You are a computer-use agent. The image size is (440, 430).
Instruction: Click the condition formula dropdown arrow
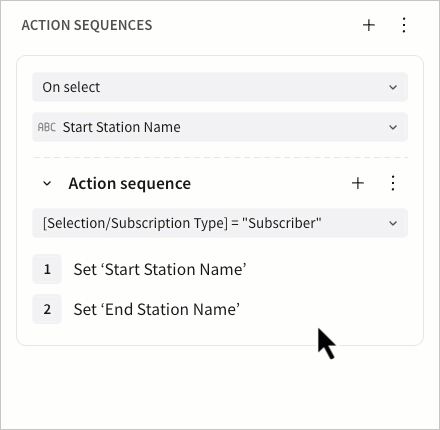(393, 223)
